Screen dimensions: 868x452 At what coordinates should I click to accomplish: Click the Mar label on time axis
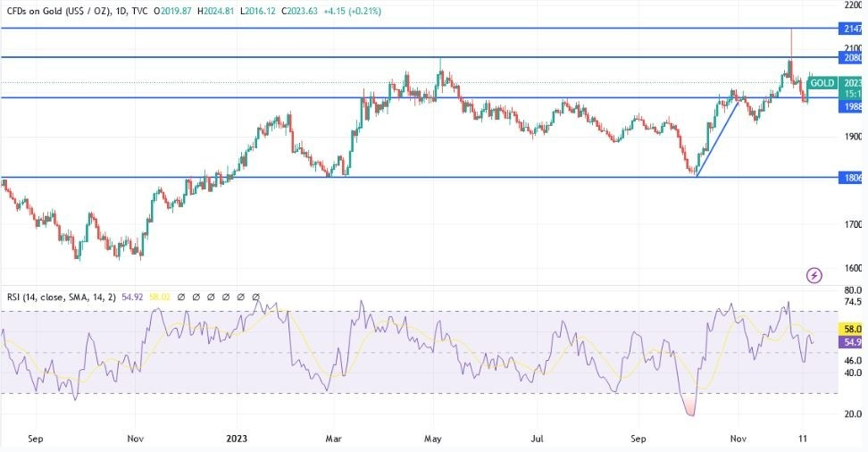pyautogui.click(x=333, y=439)
